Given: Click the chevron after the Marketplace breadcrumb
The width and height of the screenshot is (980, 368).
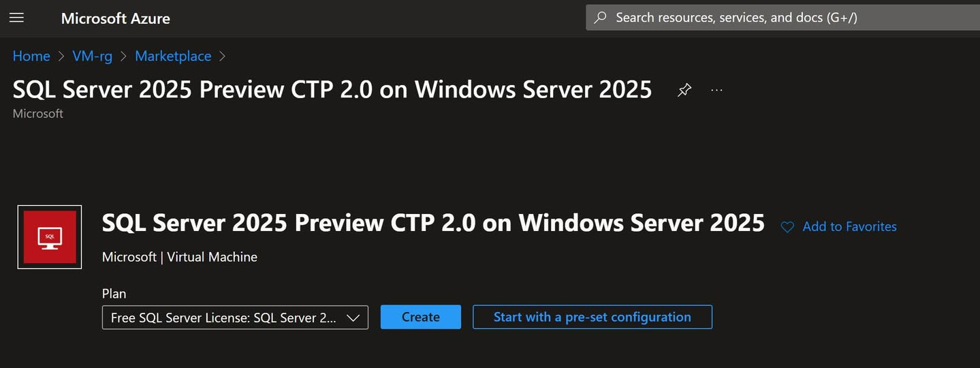Looking at the screenshot, I should (222, 57).
